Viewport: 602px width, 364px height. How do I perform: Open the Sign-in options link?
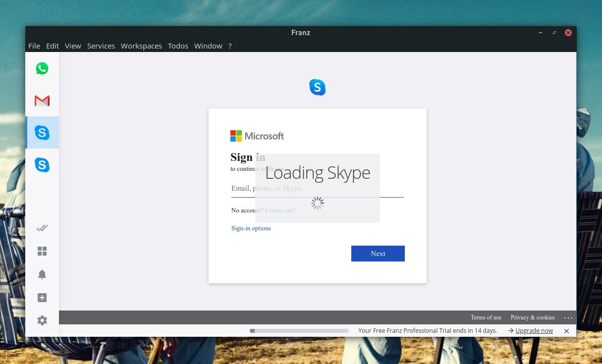[x=251, y=228]
